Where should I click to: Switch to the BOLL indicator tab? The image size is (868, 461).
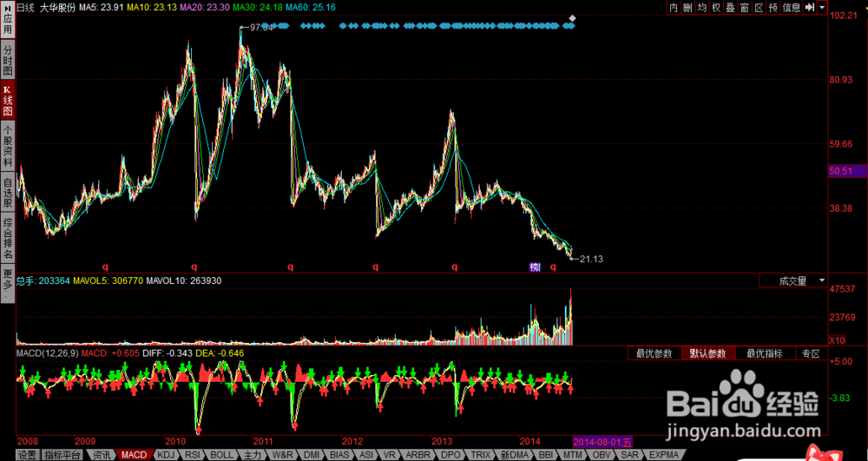222,456
